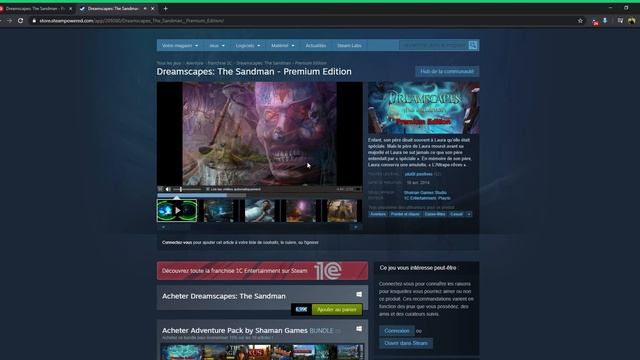Screen dimensions: 640x360
Task: Click 'Connectez-vous' link in wishlist notice
Action: pyautogui.click(x=177, y=242)
